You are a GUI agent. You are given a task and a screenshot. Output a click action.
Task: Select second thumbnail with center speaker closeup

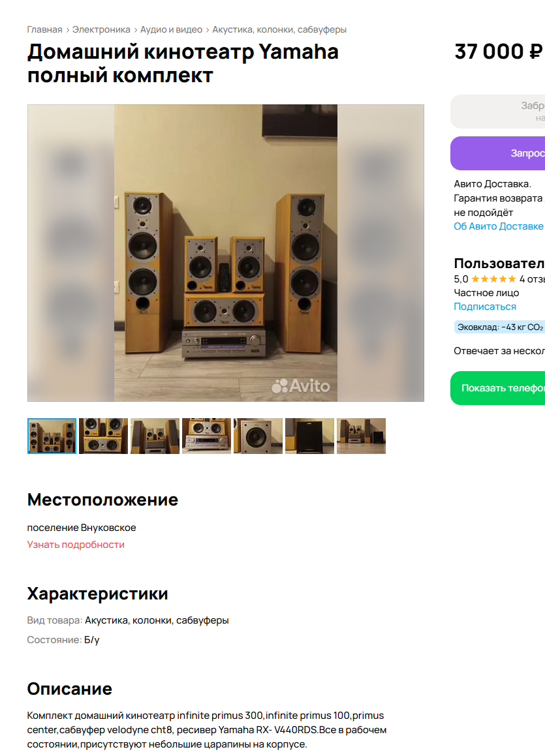tap(103, 436)
